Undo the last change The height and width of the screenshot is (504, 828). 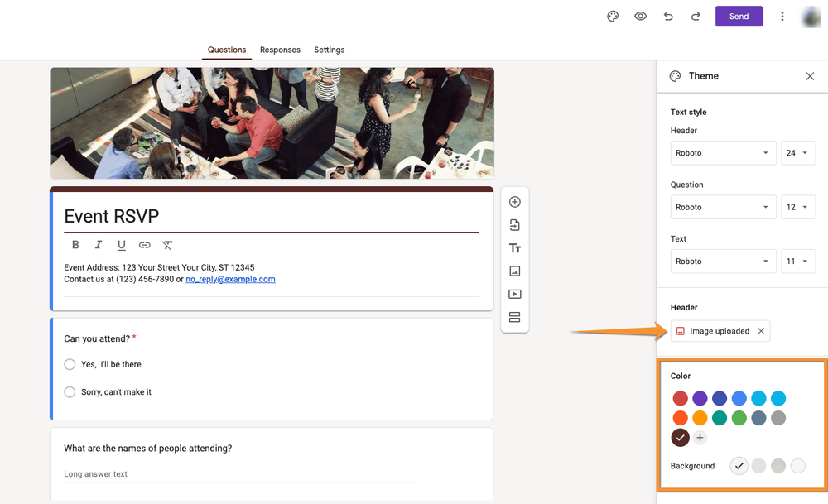668,16
